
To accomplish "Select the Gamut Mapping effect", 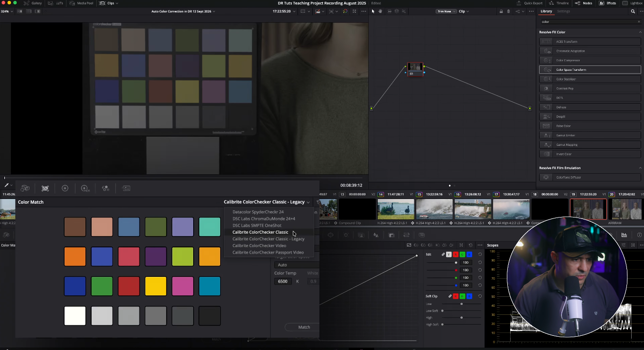I will click(x=590, y=144).
